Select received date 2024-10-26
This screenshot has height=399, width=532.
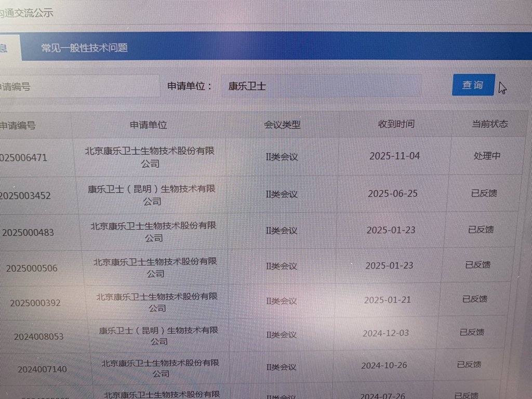coord(384,365)
